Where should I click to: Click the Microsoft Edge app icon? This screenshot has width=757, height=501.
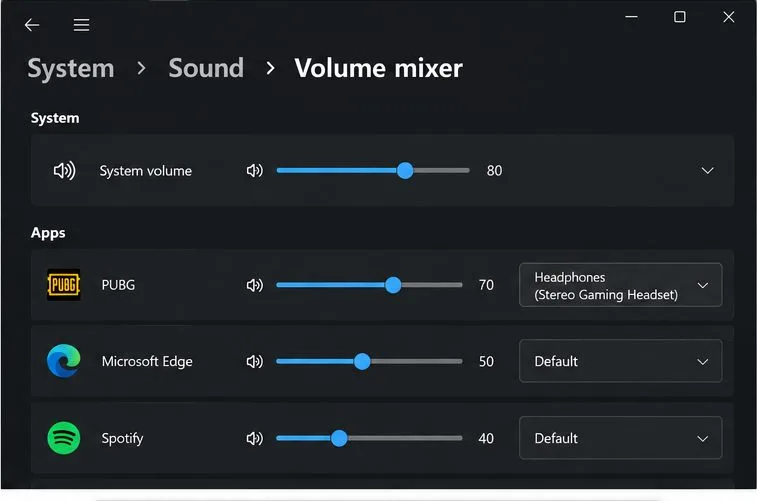pos(64,361)
